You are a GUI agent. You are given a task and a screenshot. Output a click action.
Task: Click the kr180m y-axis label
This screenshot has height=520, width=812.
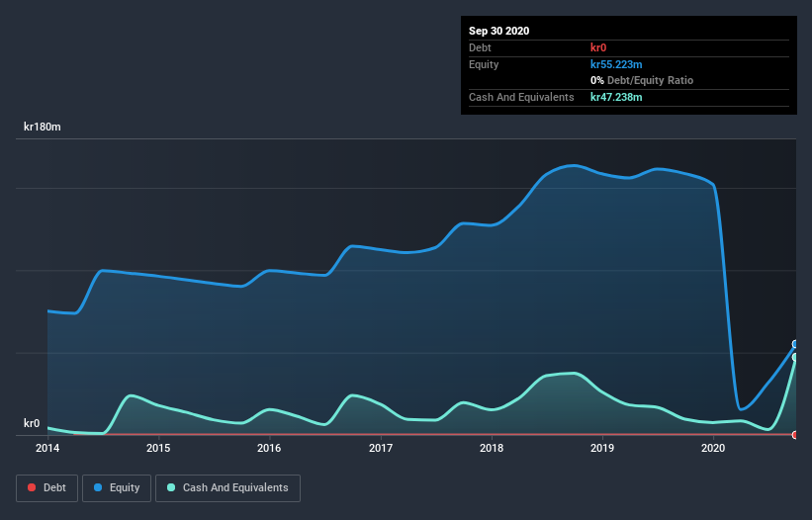(x=43, y=127)
